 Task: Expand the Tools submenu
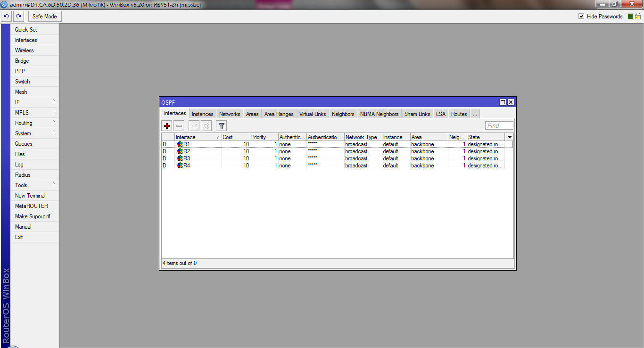point(35,185)
